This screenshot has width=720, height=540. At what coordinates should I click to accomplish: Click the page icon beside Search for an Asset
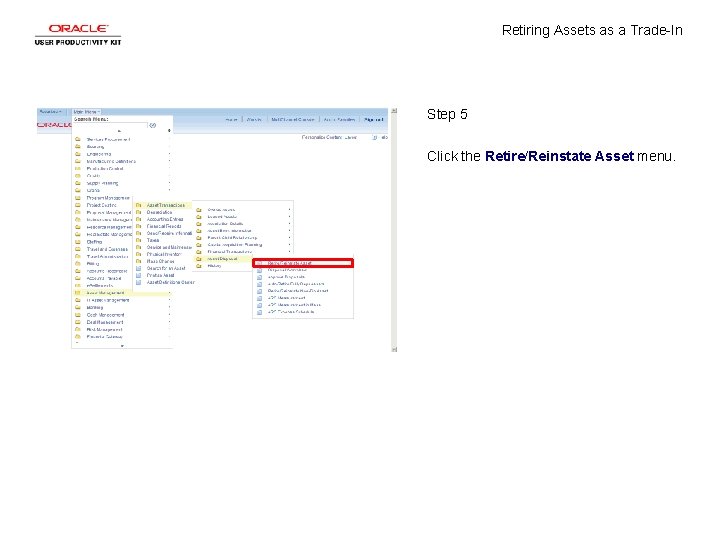139,268
